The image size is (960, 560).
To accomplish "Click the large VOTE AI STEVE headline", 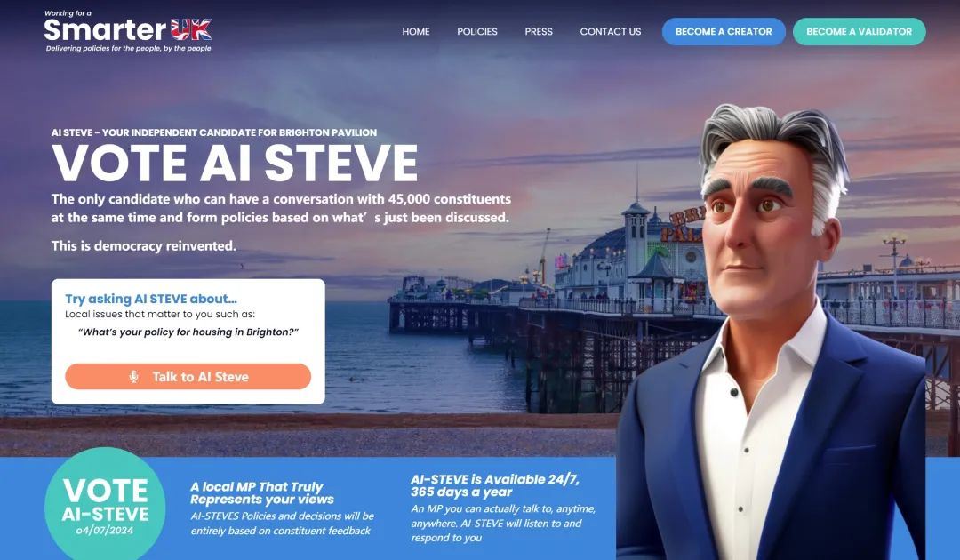I will pyautogui.click(x=235, y=163).
